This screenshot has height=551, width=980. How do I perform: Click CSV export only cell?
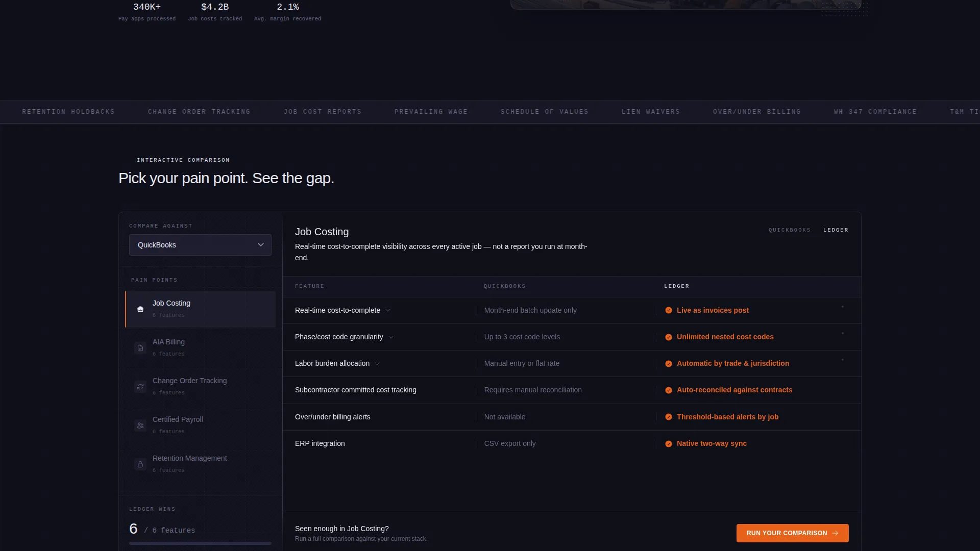tap(510, 444)
